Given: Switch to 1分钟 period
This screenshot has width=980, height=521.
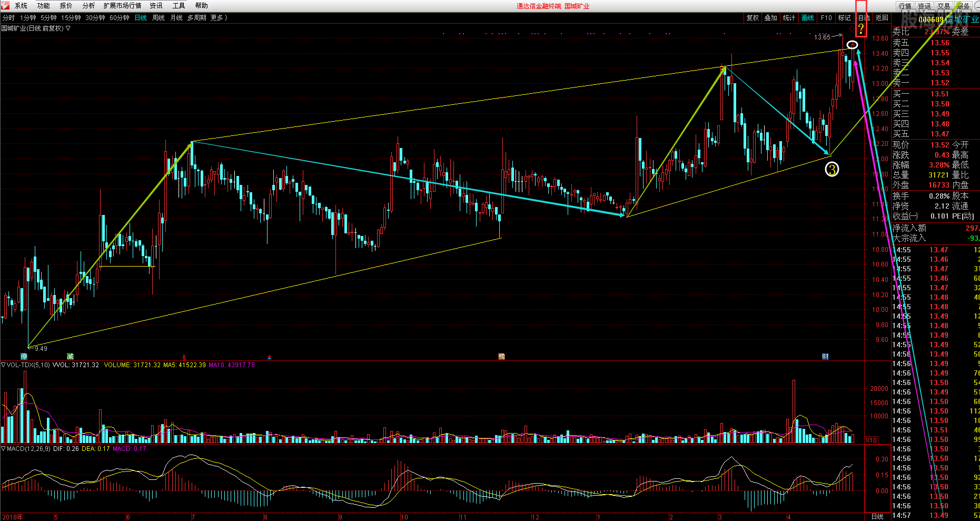Looking at the screenshot, I should pos(28,18).
